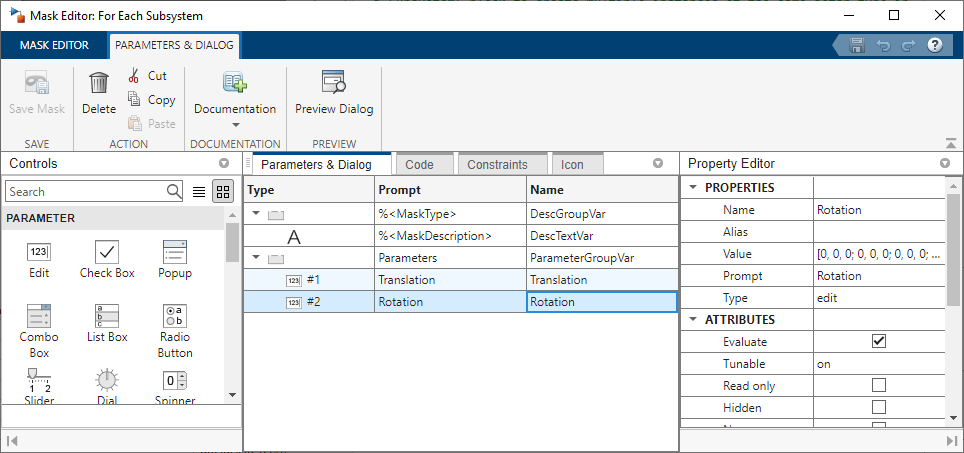Collapse the Parameters group row
The height and width of the screenshot is (453, 964).
coord(255,258)
